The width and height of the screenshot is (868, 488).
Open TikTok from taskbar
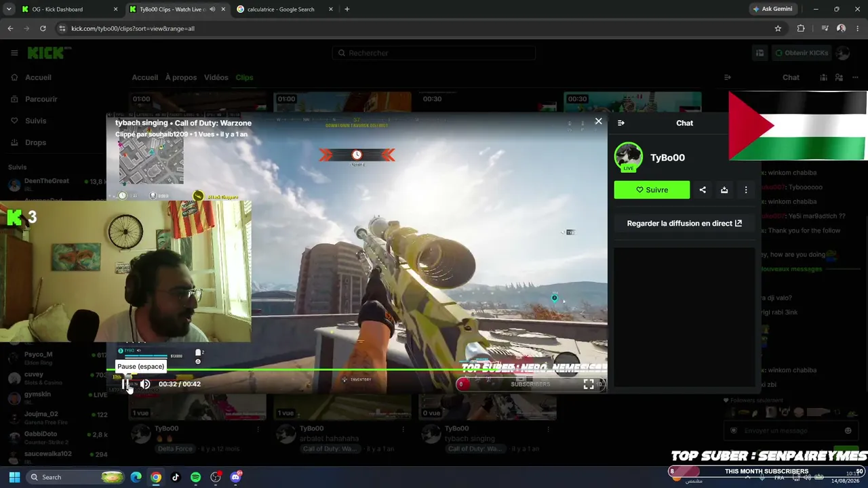pos(176,477)
